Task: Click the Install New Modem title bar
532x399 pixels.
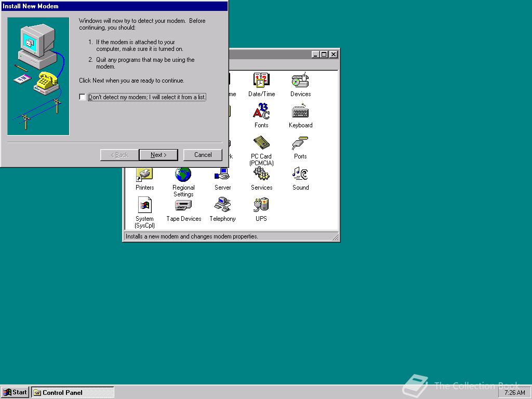Action: tap(114, 6)
